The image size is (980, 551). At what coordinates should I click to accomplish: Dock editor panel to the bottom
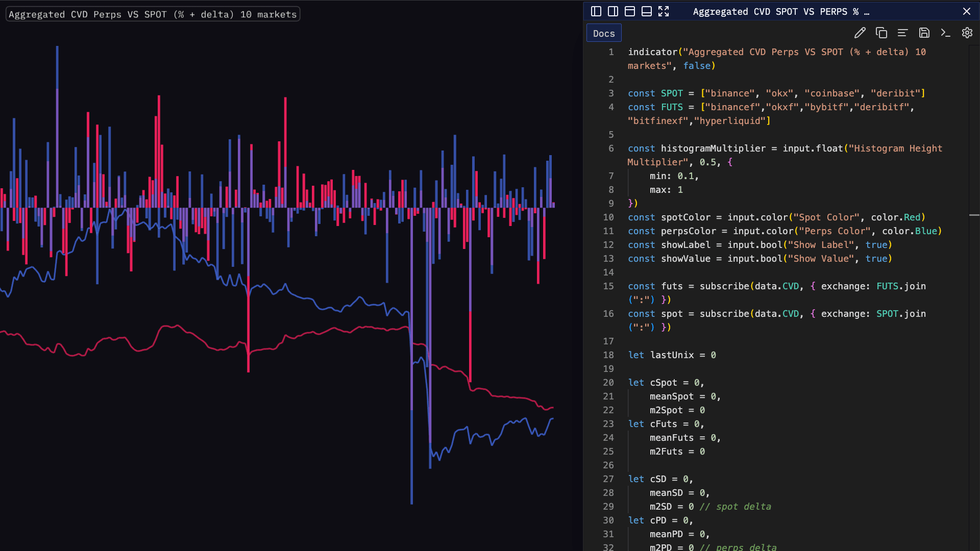647,11
